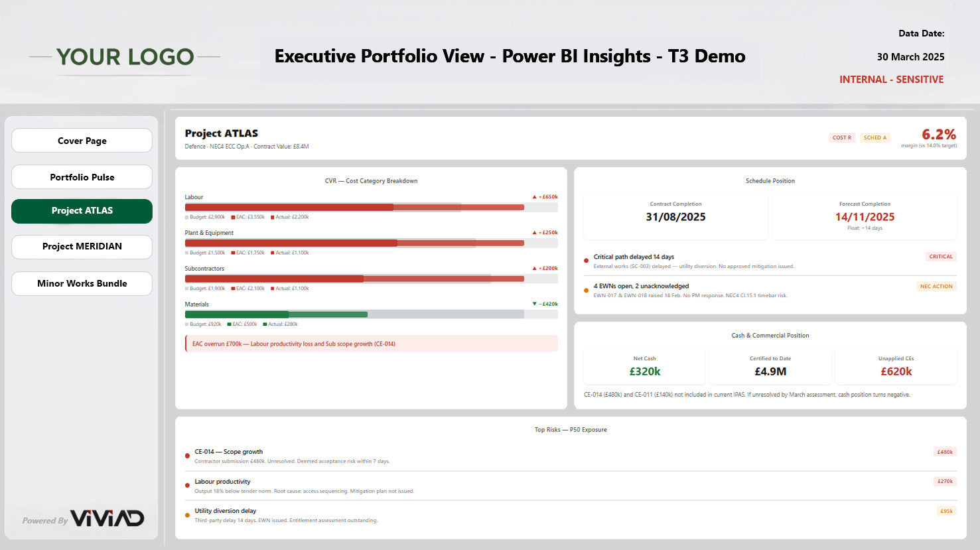Screen dimensions: 980x550
Task: Switch to the Project MERIDIAN page
Action: 82,247
